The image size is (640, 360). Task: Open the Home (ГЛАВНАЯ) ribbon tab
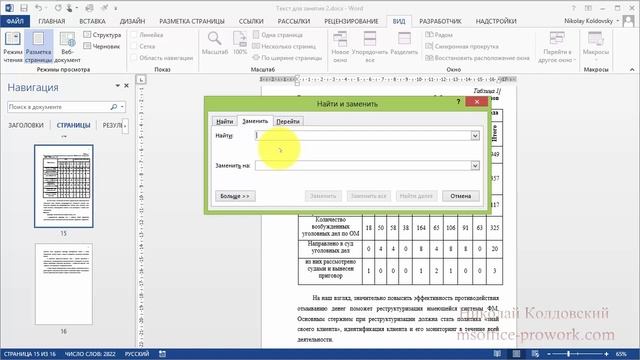pyautogui.click(x=51, y=21)
